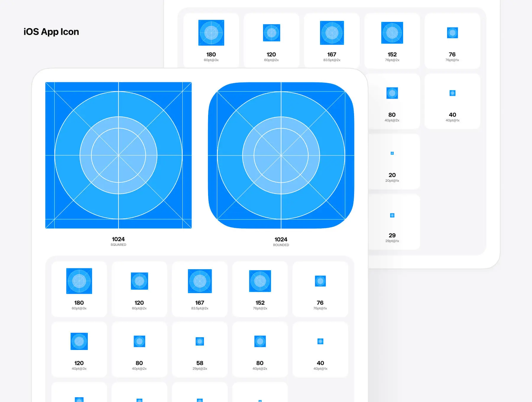
Task: Click the "iOS App Icon" title
Action: coord(51,32)
